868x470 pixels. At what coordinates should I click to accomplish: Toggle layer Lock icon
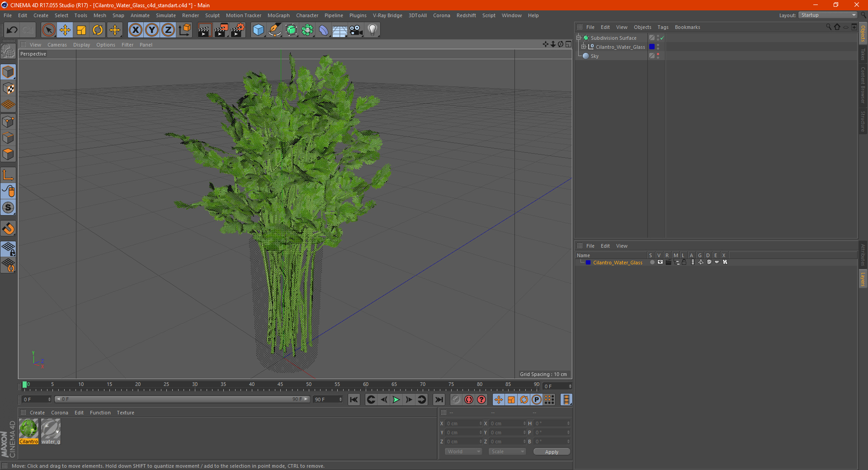684,262
